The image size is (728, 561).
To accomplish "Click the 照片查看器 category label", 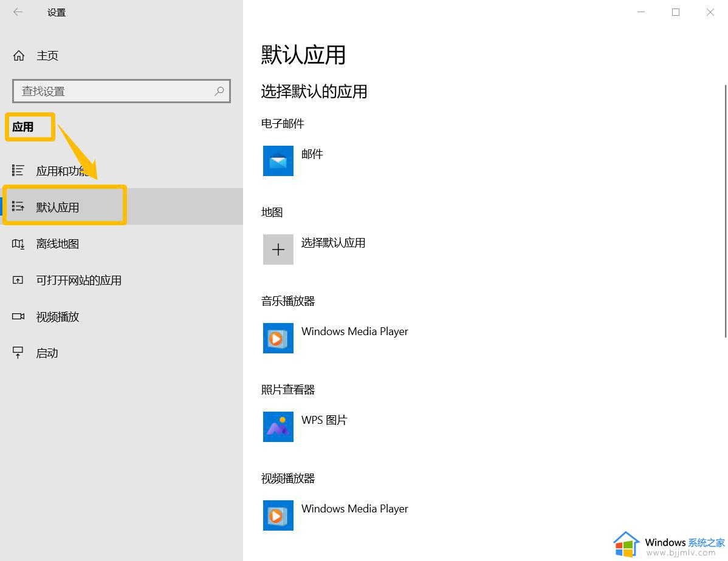I will pos(288,389).
